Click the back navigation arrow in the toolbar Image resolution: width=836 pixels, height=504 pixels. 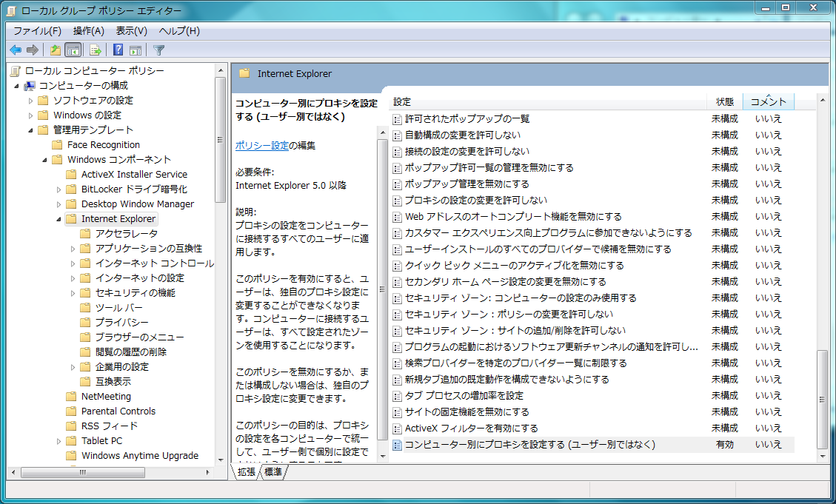point(16,50)
